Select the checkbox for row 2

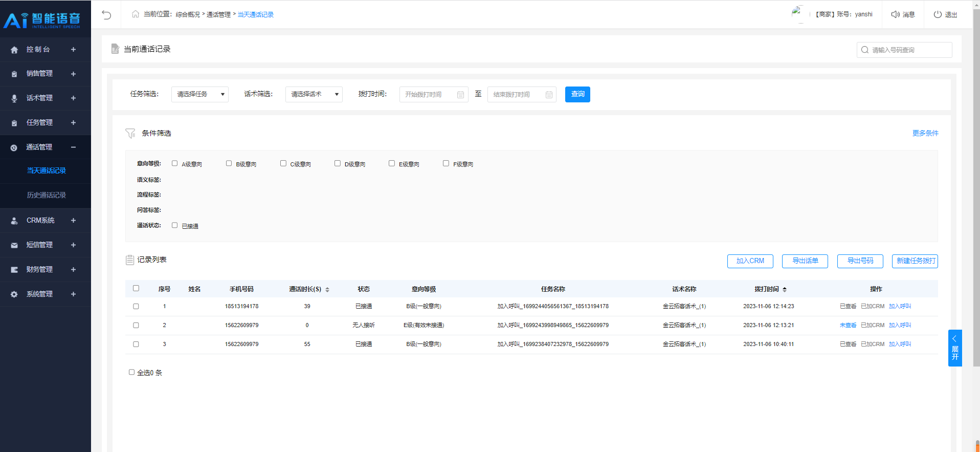tap(136, 325)
